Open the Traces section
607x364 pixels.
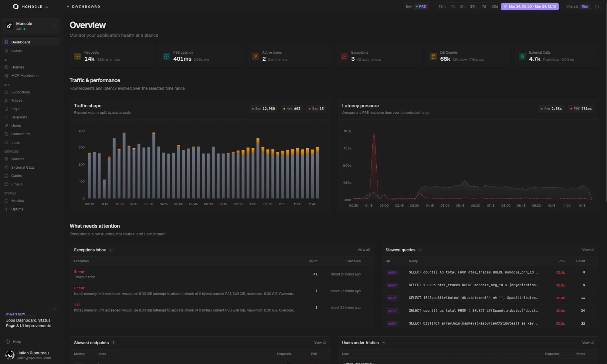pyautogui.click(x=17, y=100)
